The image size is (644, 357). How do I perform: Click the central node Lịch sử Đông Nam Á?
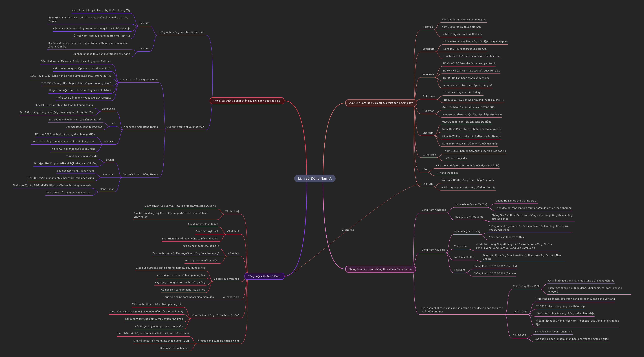pyautogui.click(x=315, y=178)
